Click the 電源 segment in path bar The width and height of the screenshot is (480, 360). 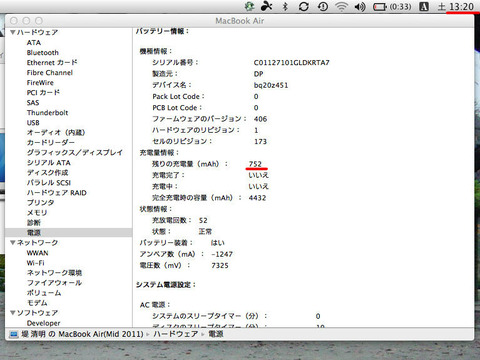(x=216, y=334)
